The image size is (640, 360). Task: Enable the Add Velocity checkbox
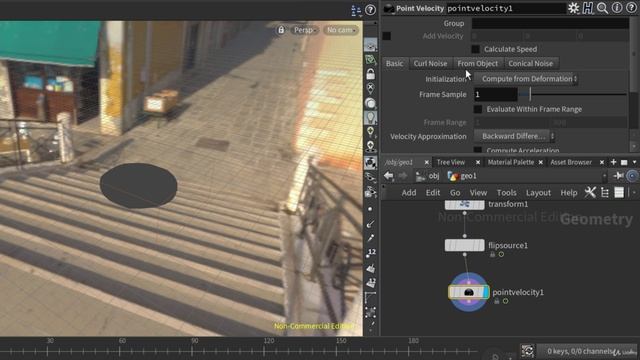point(387,36)
